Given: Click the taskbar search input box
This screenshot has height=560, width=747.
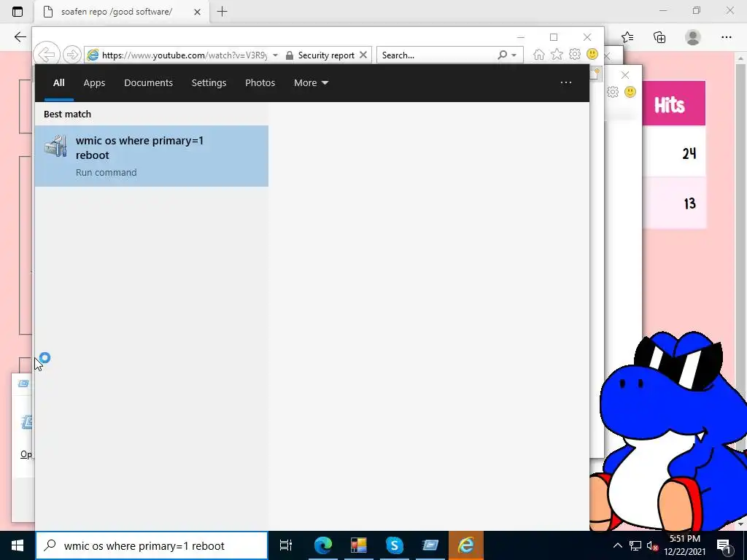Looking at the screenshot, I should pos(152,545).
